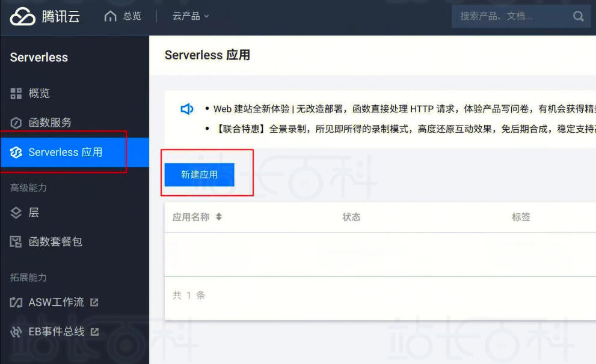Image resolution: width=596 pixels, height=364 pixels.
Task: Click the Serverless 应用 sidebar icon
Action: click(x=16, y=152)
